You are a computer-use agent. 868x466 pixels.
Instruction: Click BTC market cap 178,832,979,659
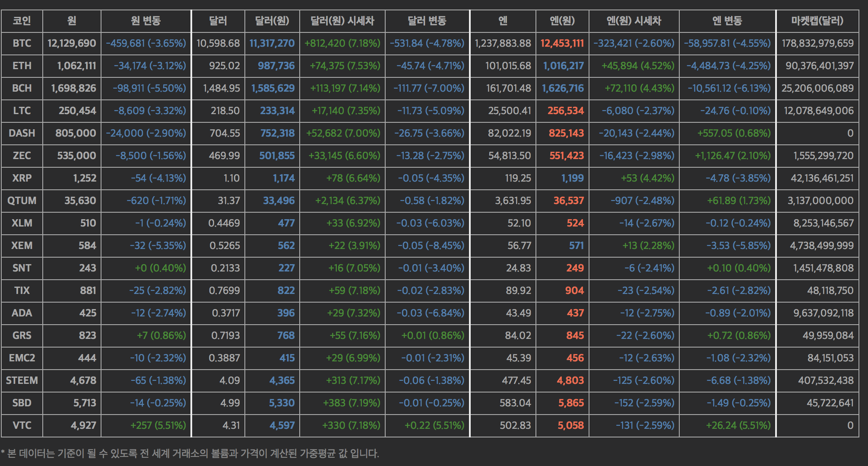point(817,43)
